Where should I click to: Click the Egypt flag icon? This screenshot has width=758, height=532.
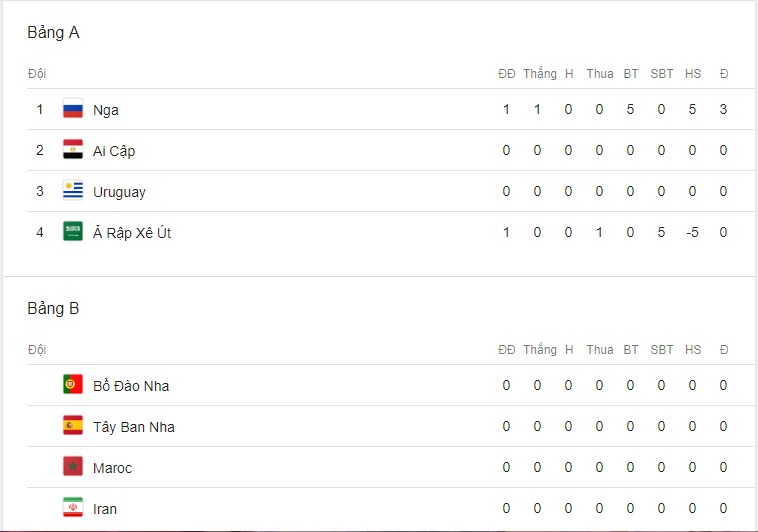(73, 149)
